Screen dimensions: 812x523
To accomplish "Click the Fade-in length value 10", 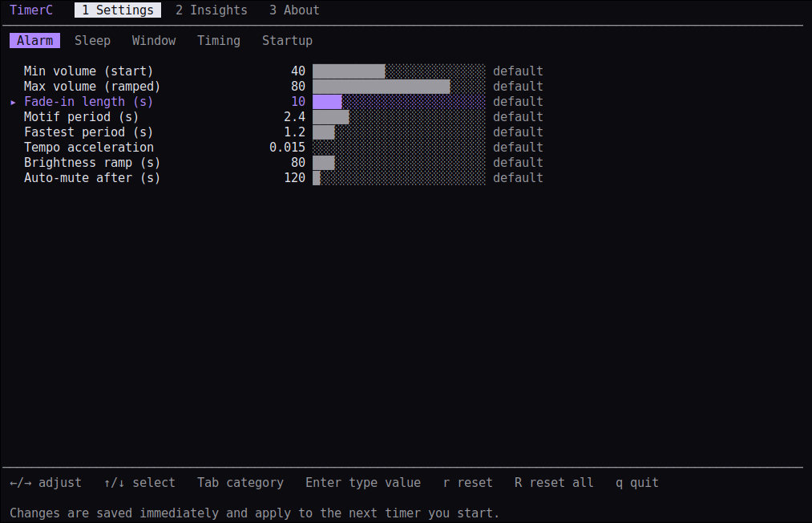I will click(x=298, y=102).
